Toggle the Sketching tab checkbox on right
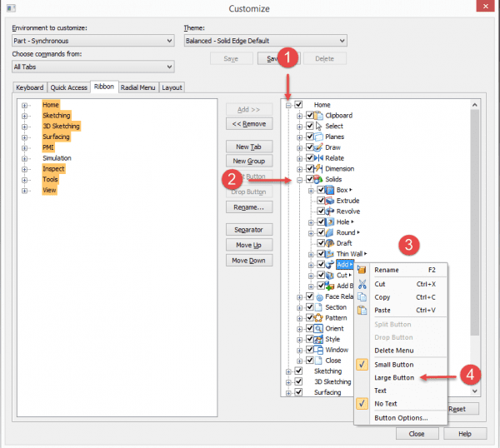 [298, 371]
